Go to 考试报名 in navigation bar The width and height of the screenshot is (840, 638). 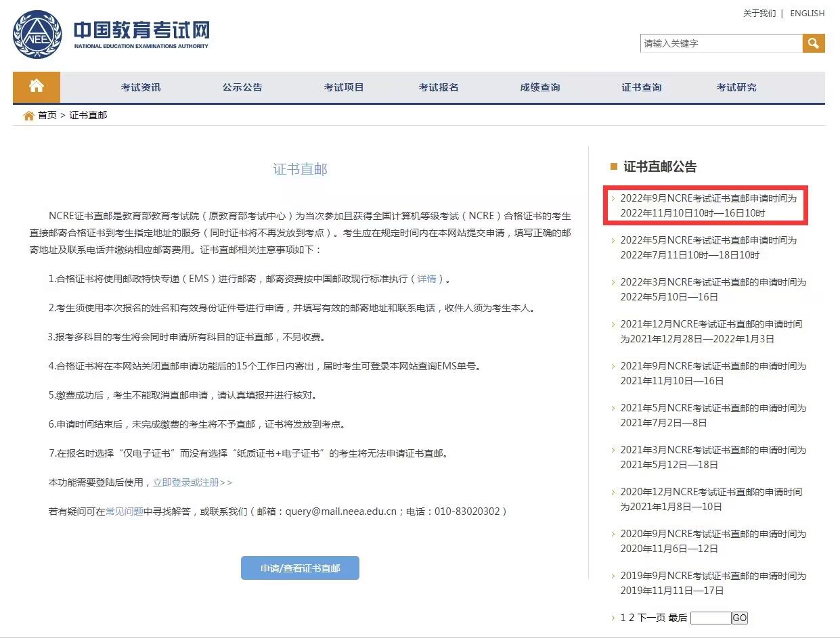point(439,87)
